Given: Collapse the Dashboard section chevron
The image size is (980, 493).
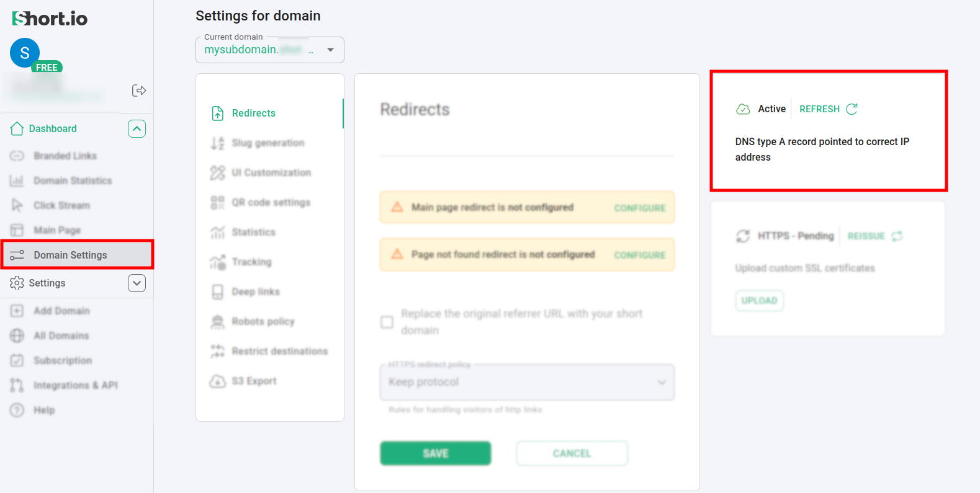Looking at the screenshot, I should tap(137, 128).
